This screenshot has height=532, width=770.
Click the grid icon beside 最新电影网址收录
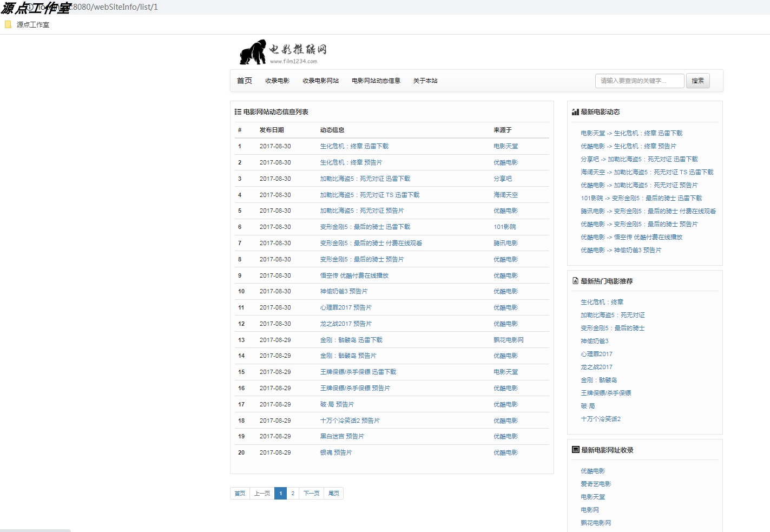click(574, 449)
